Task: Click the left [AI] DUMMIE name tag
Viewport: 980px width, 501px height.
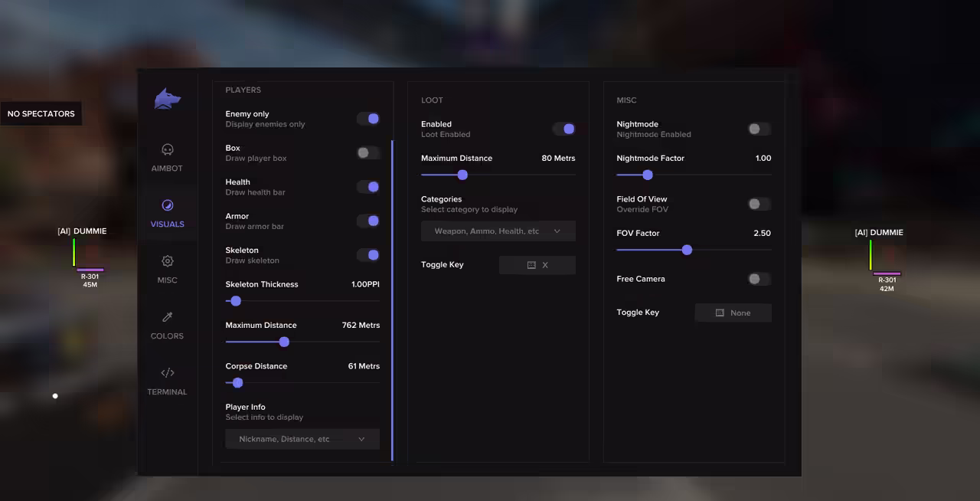Action: coord(82,231)
